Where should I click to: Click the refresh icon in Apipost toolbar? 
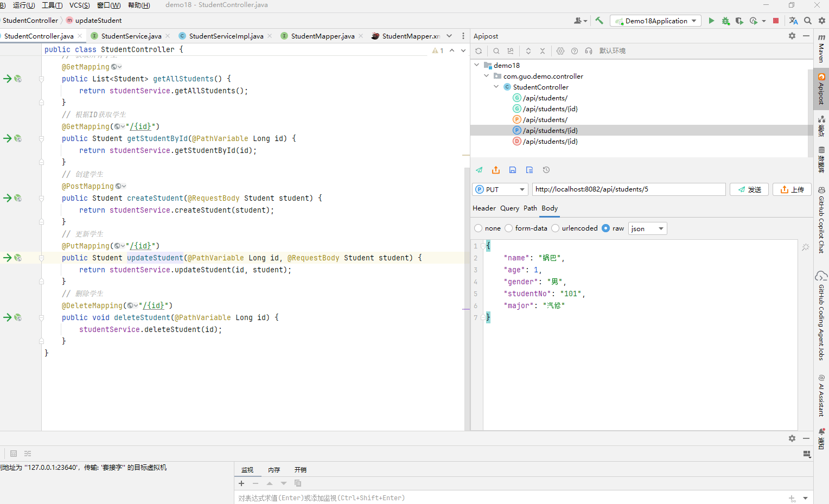pyautogui.click(x=479, y=51)
